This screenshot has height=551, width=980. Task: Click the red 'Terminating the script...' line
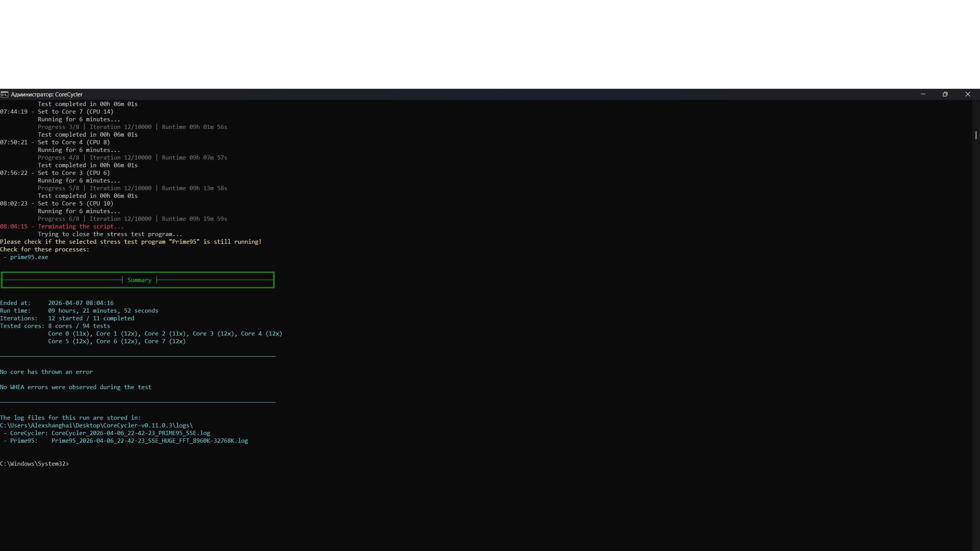point(80,227)
